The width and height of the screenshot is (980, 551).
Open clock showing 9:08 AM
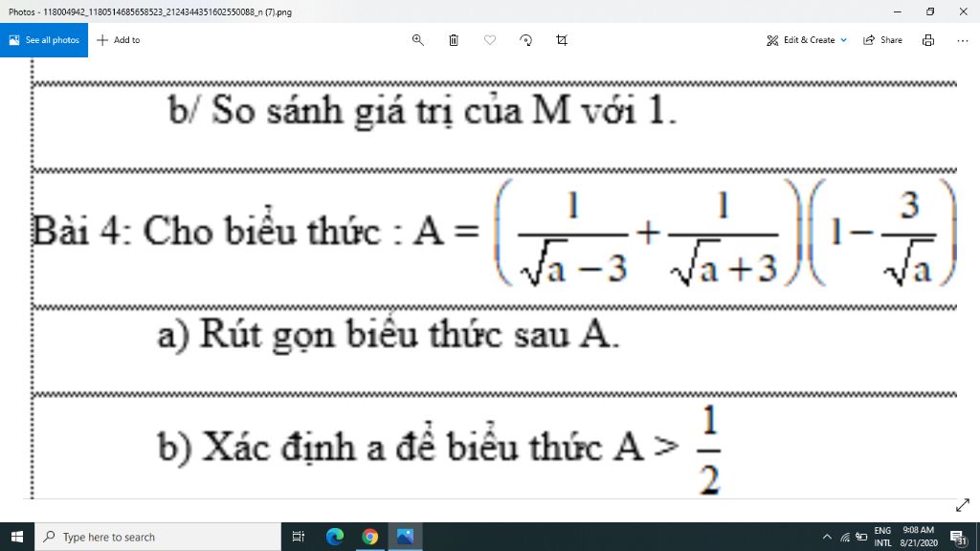919,537
